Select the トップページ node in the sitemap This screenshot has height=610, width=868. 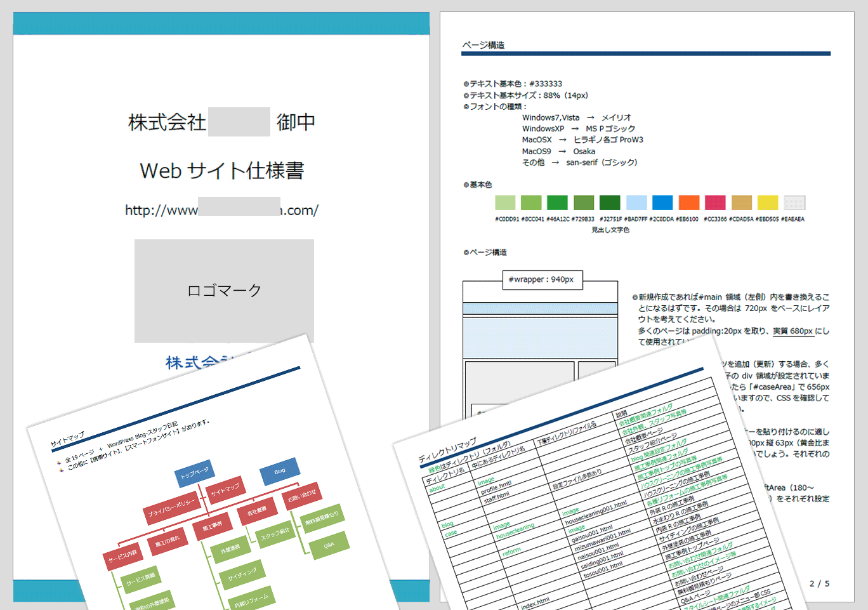point(194,472)
